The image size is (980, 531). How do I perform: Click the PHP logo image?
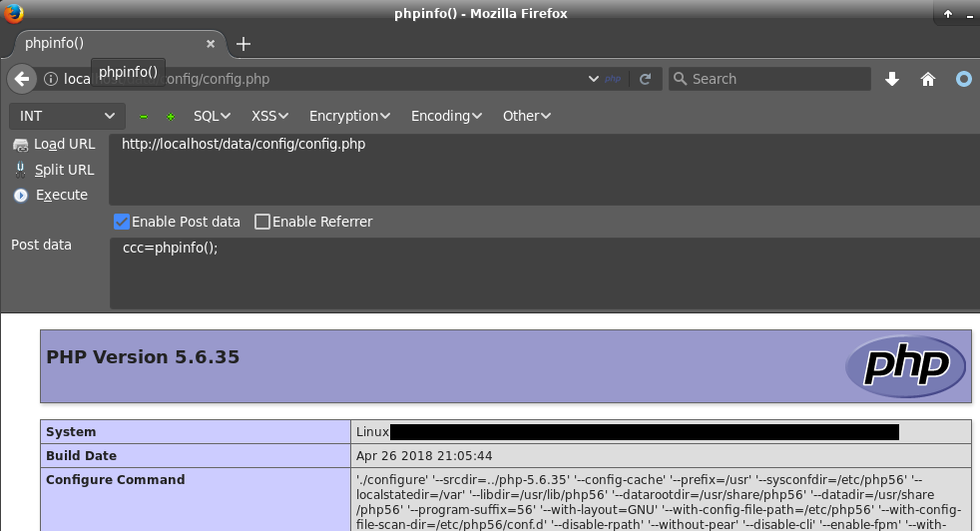tap(905, 366)
